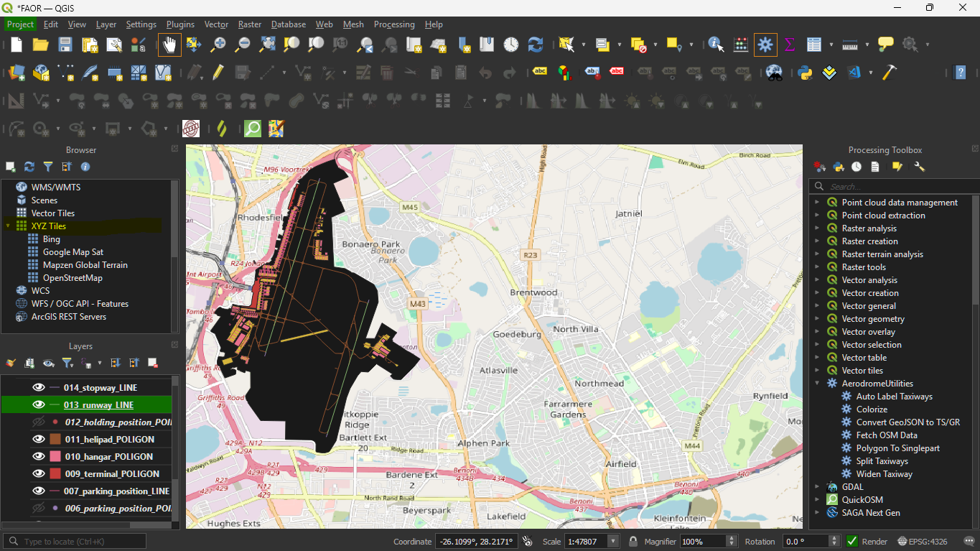This screenshot has width=980, height=551.
Task: Click the 010_hangar_POLIGON pink color swatch
Action: [55, 457]
